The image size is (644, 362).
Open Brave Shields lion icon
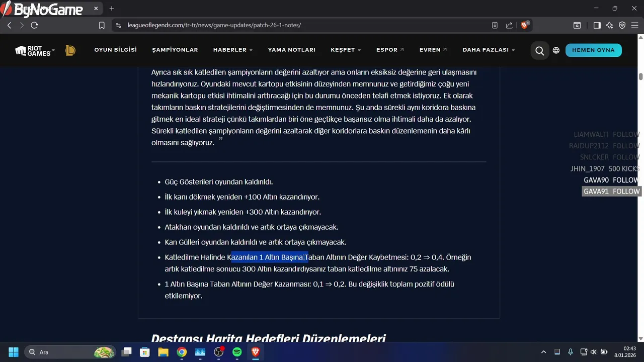(525, 25)
